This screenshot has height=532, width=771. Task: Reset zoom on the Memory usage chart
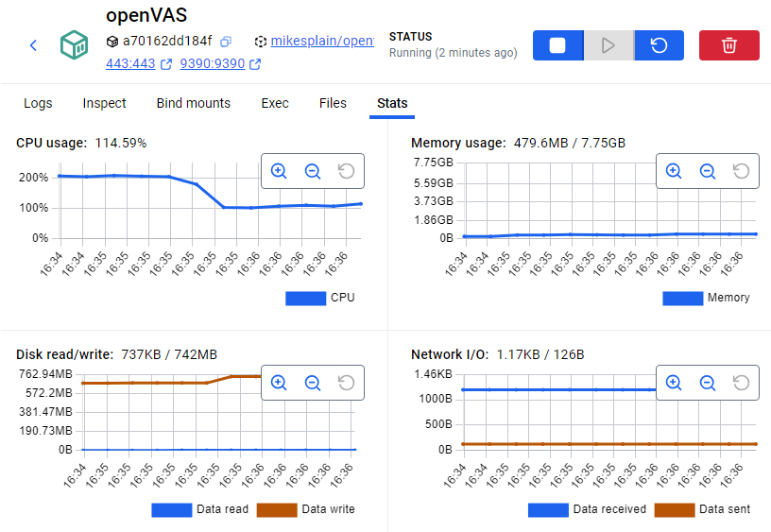pyautogui.click(x=742, y=171)
